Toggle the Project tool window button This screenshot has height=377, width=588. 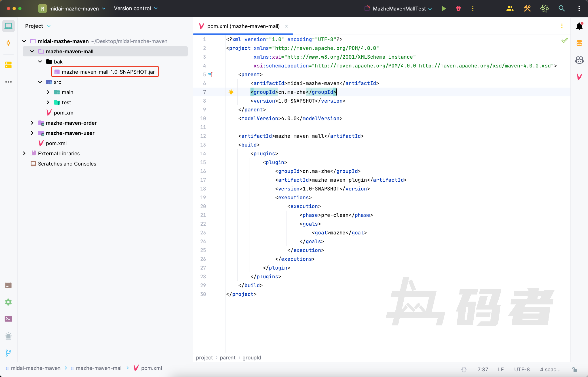click(x=9, y=26)
